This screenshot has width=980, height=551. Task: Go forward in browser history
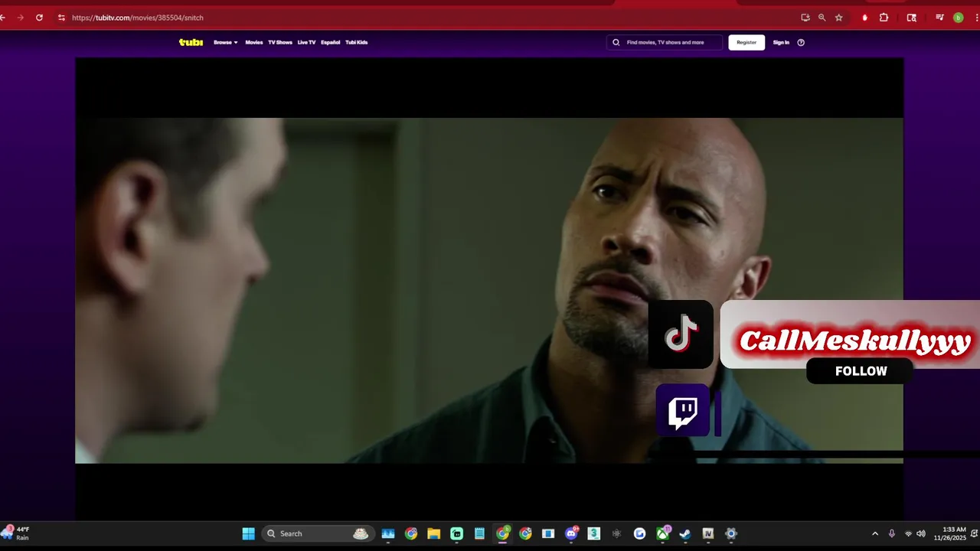pyautogui.click(x=21, y=18)
